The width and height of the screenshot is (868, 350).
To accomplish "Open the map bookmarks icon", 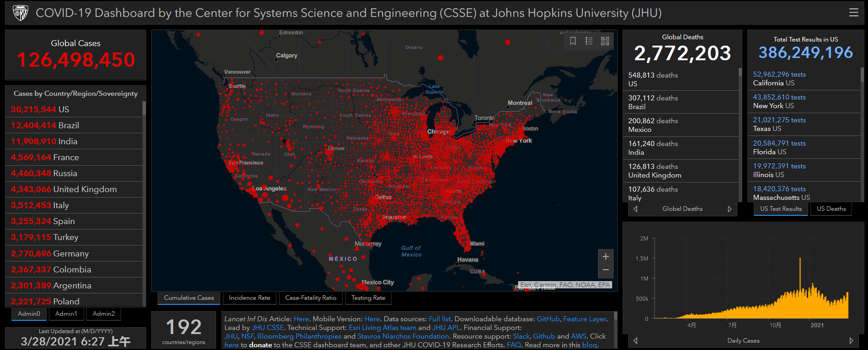I will tap(573, 41).
